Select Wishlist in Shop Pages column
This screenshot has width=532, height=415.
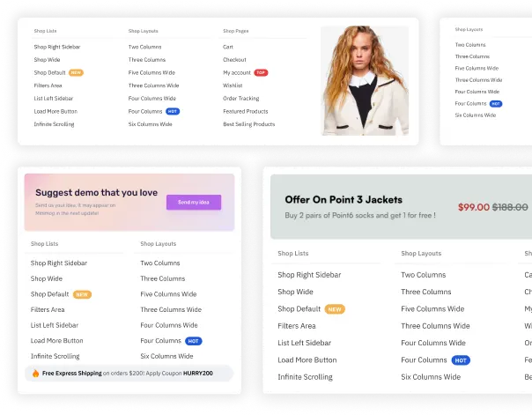pos(233,85)
